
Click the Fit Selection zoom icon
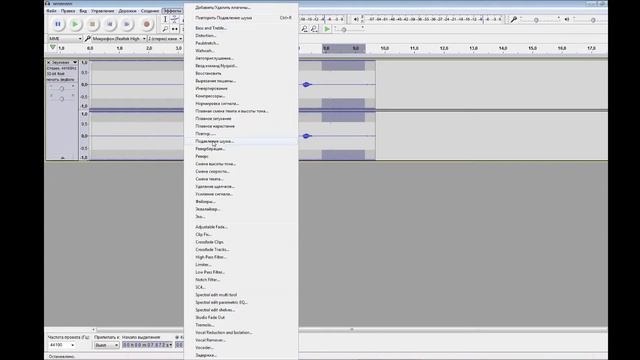[x=304, y=29]
